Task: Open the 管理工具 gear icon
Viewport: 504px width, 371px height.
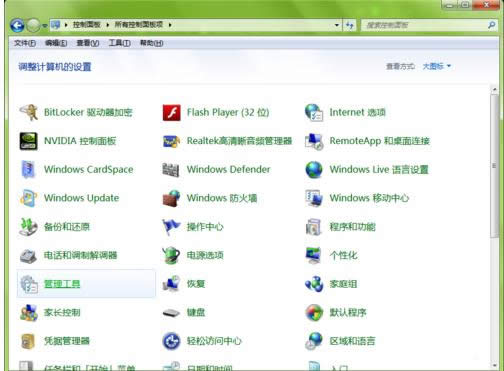Action: pyautogui.click(x=29, y=284)
